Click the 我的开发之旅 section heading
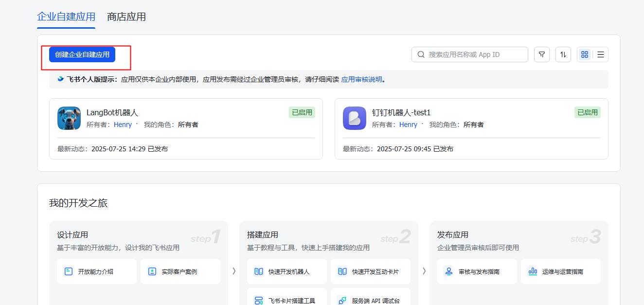Viewport: 644px width, 305px height. pos(78,203)
